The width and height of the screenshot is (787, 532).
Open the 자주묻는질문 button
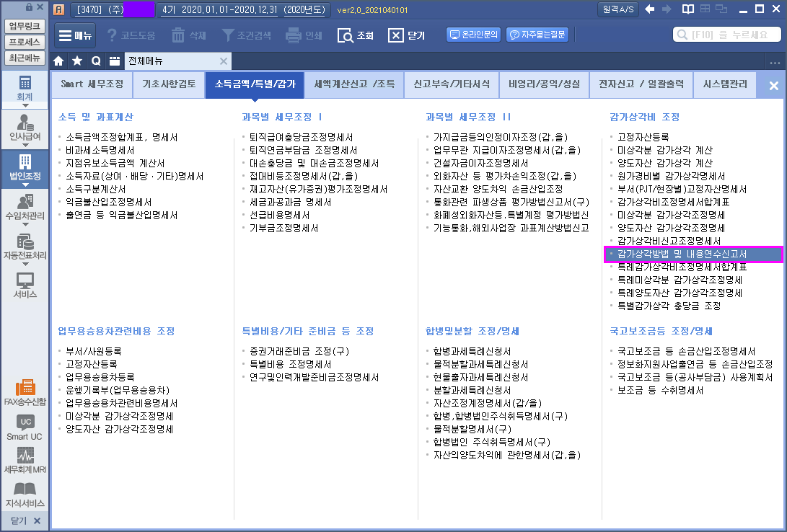[x=537, y=35]
